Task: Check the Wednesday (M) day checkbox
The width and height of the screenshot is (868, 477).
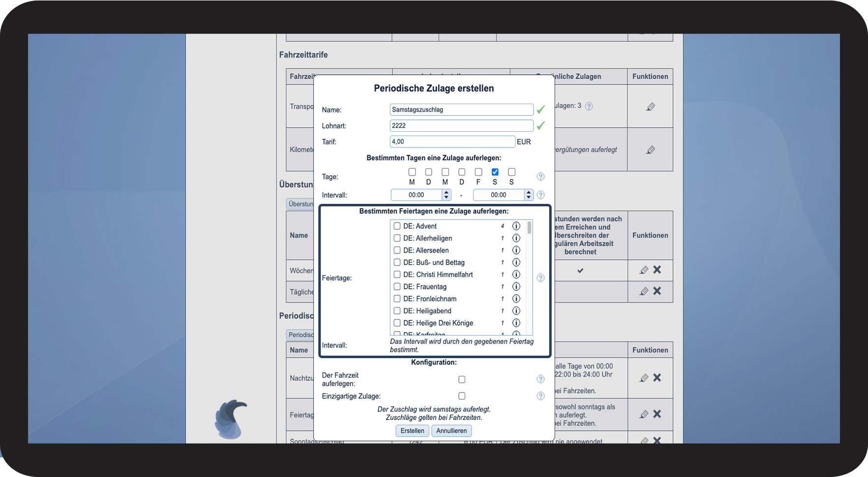Action: coord(445,172)
